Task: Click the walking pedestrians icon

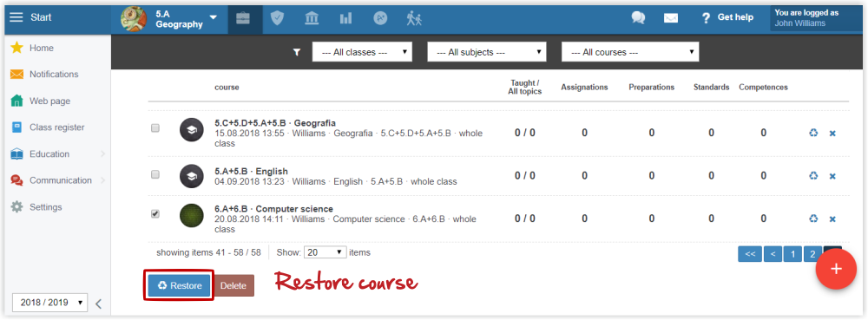Action: [x=414, y=18]
